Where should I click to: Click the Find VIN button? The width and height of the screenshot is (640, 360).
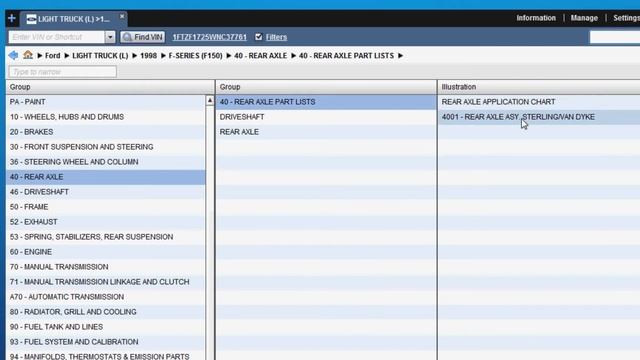(142, 37)
